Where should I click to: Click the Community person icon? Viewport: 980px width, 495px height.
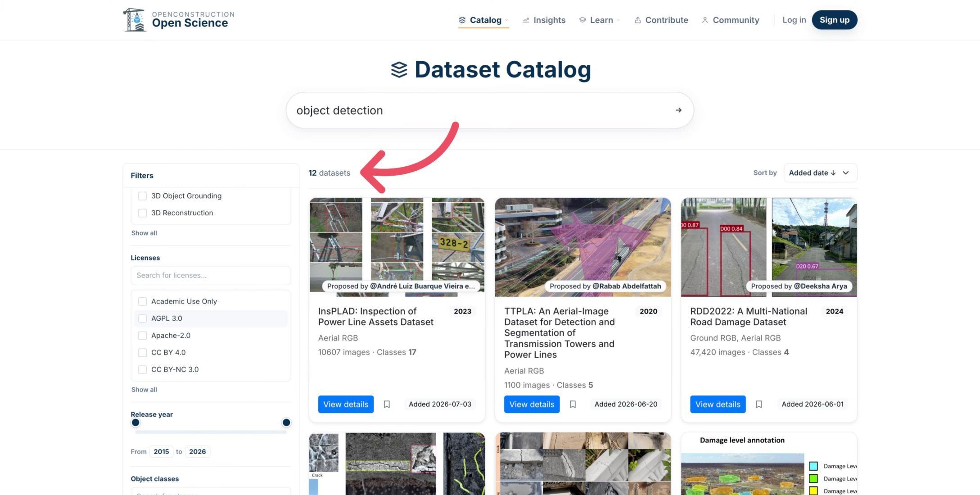pos(705,20)
